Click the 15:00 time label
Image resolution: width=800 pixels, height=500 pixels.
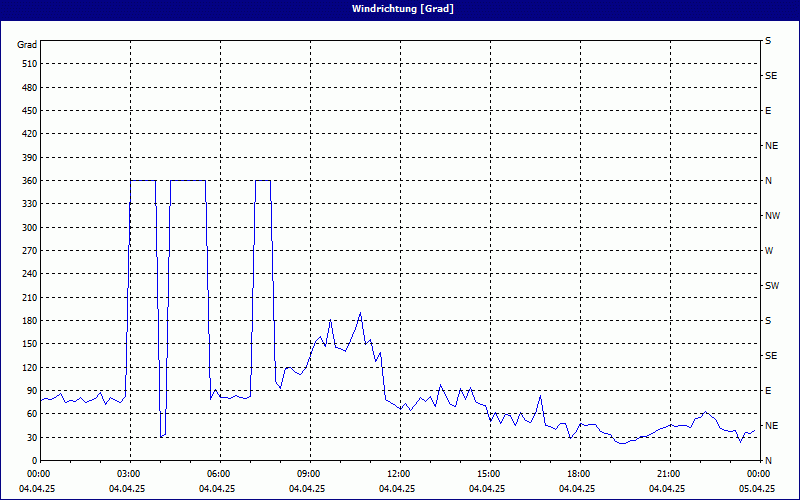click(490, 474)
